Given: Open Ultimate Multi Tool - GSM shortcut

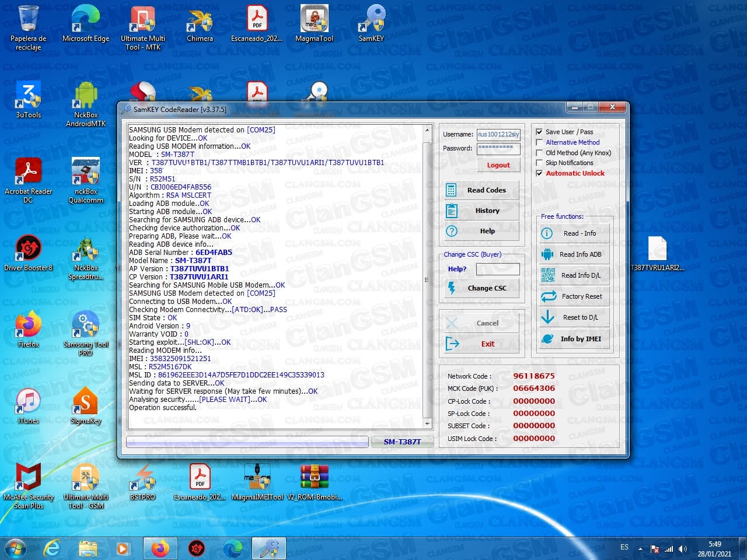Looking at the screenshot, I should [86, 486].
